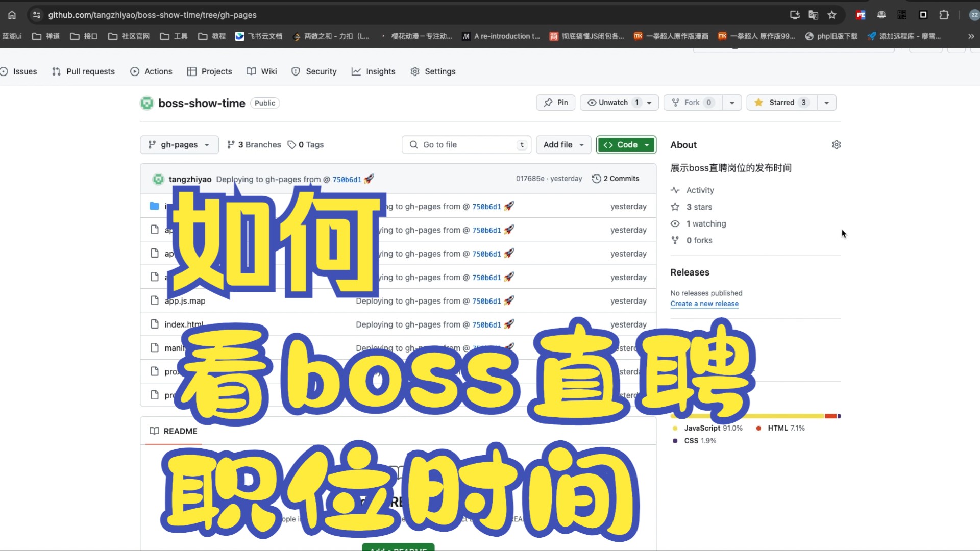Expand the gh-pages branch dropdown

click(178, 144)
